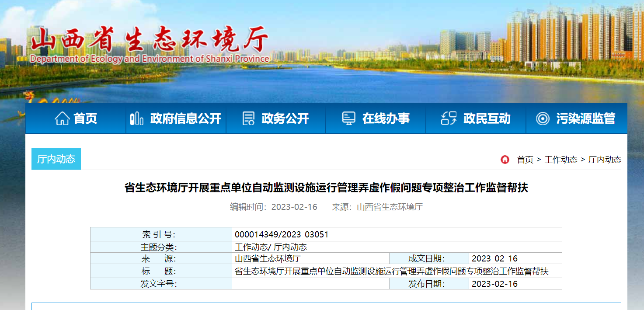644x310 pixels.
Task: Click the 山西省生态环境厅 source table cell
Action: (310, 258)
